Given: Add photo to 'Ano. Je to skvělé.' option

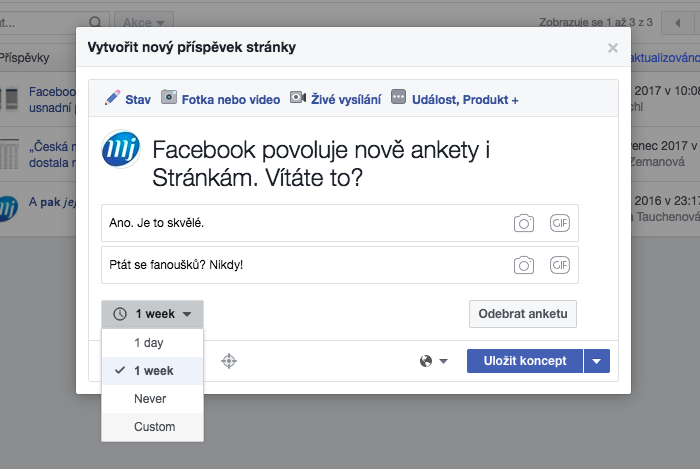Looking at the screenshot, I should click(524, 223).
